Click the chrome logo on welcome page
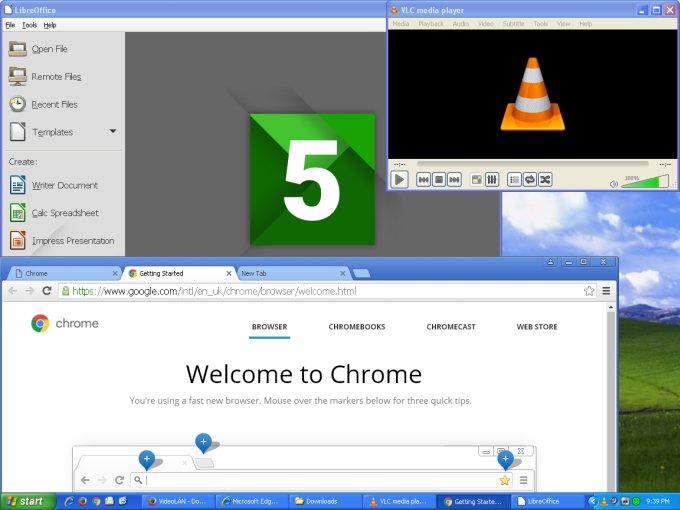680x510 pixels. pos(65,323)
